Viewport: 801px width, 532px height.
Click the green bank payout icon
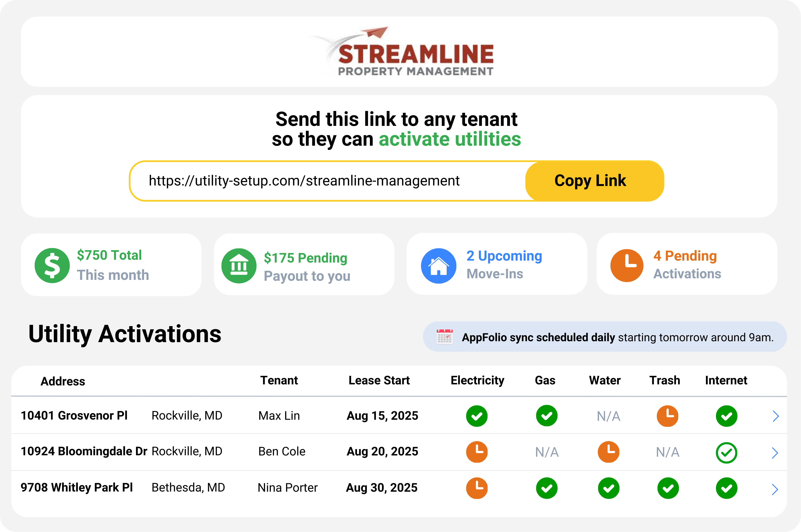pos(239,266)
